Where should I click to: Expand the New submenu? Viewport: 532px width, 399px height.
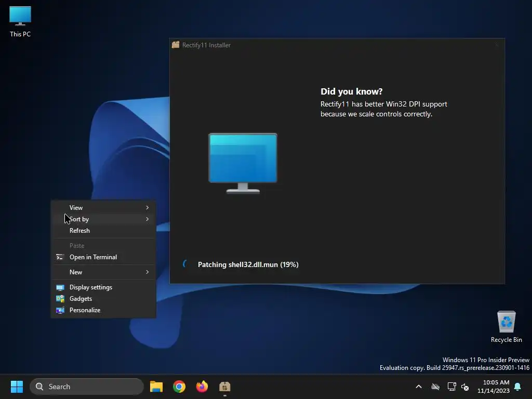click(103, 272)
